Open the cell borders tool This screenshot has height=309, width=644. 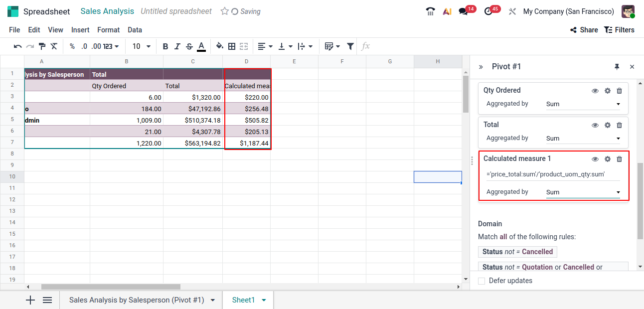(x=232, y=46)
